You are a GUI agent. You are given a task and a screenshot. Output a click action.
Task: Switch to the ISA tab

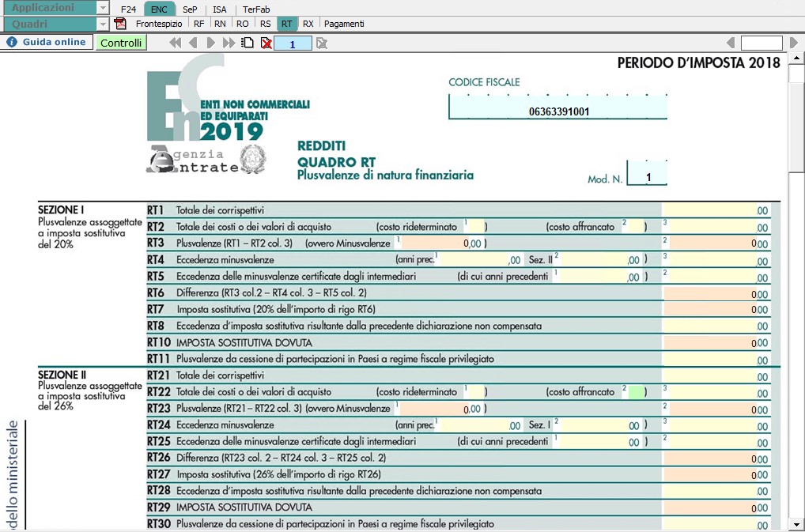pyautogui.click(x=220, y=9)
